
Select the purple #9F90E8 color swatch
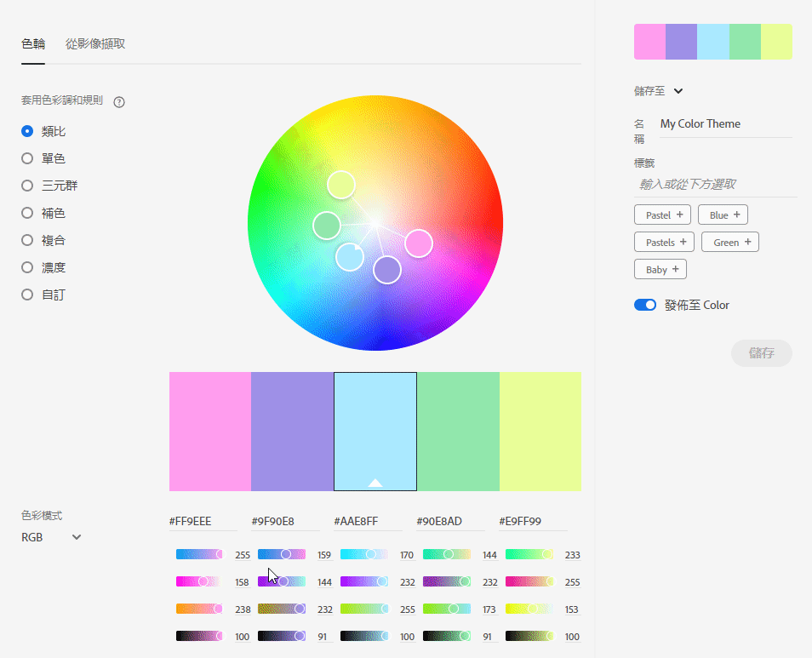292,432
